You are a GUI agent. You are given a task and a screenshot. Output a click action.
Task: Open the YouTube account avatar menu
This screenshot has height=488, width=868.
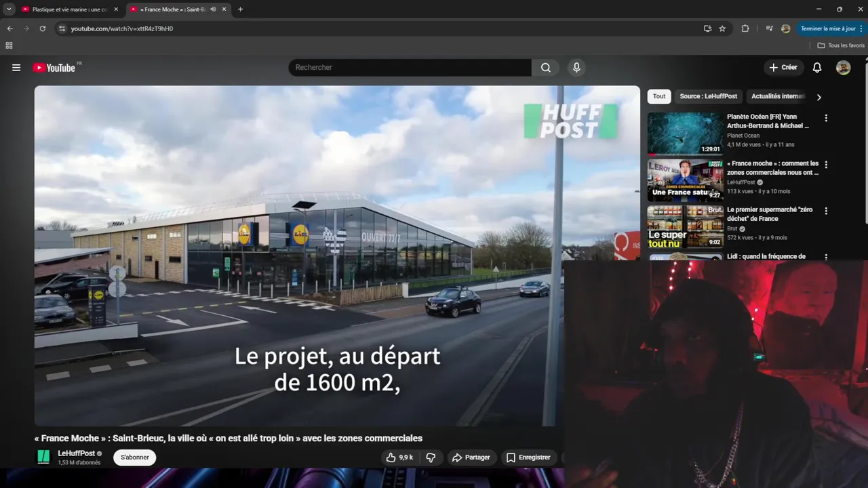pyautogui.click(x=843, y=68)
